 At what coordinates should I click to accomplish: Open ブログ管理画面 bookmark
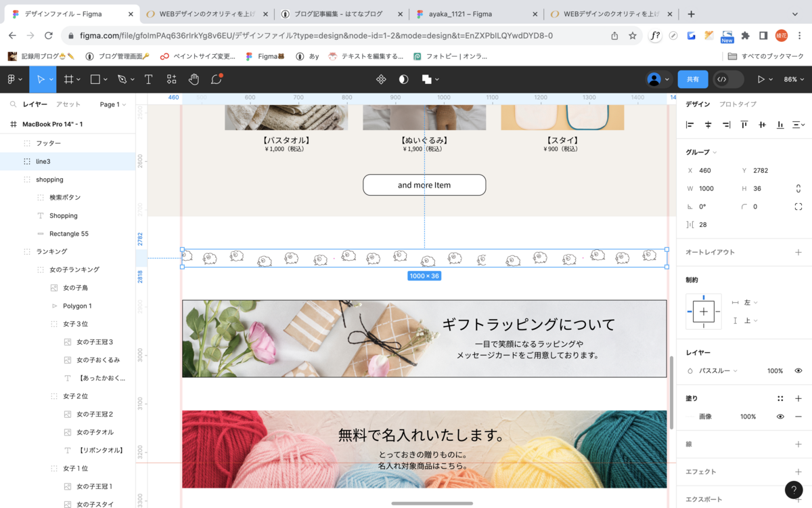[x=117, y=56]
